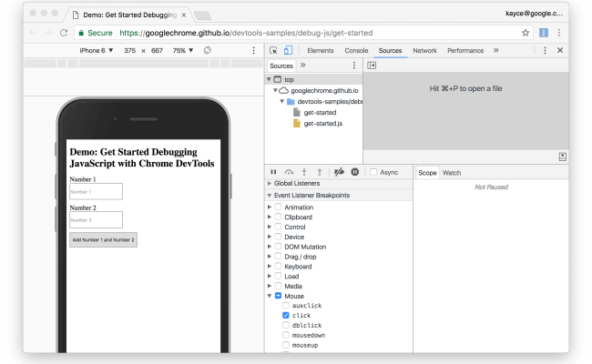This screenshot has width=592, height=364.
Task: Open Chrome main menu icon
Action: point(559,33)
